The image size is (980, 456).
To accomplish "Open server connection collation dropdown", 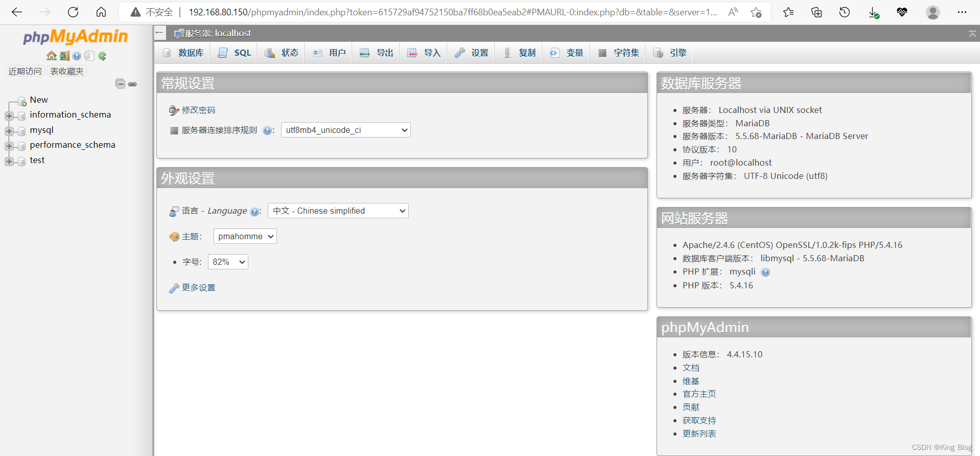I will point(346,130).
